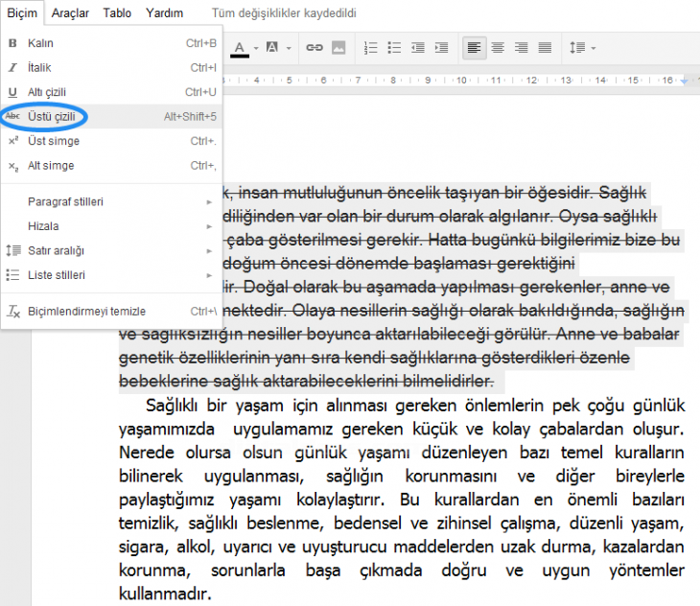Screen dimensions: 700x606
Task: Center align the text
Action: tap(498, 47)
